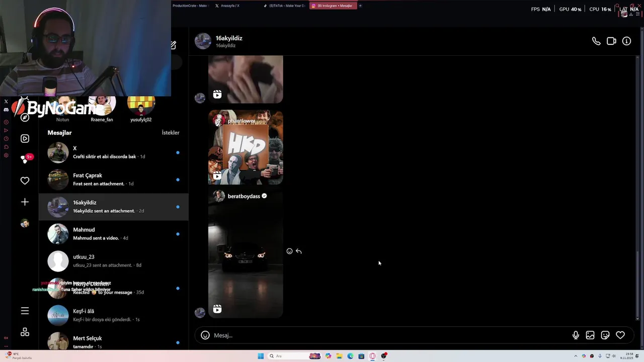Viewport: 644px width, 362px height.
Task: Open Rraene_fan note bubble
Action: tap(102, 106)
